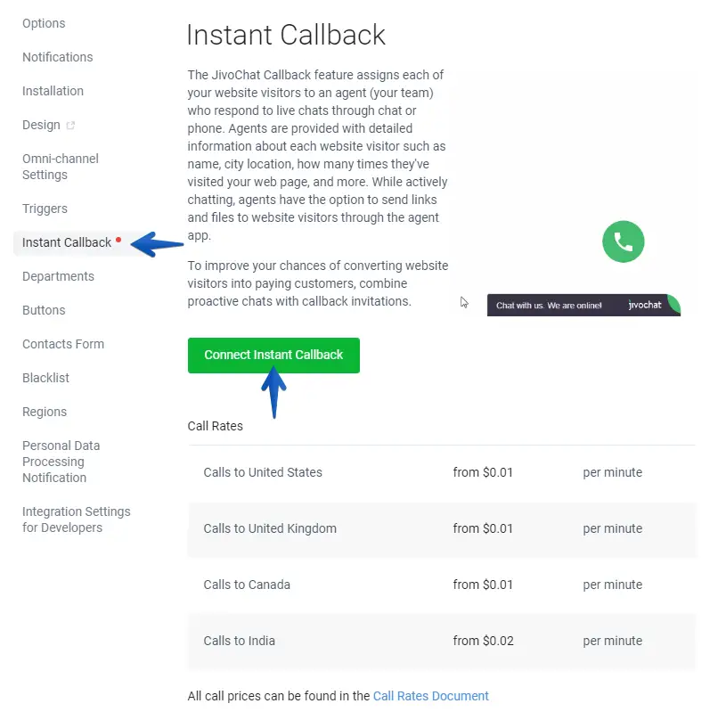
Task: Go to Notifications settings
Action: tap(57, 57)
